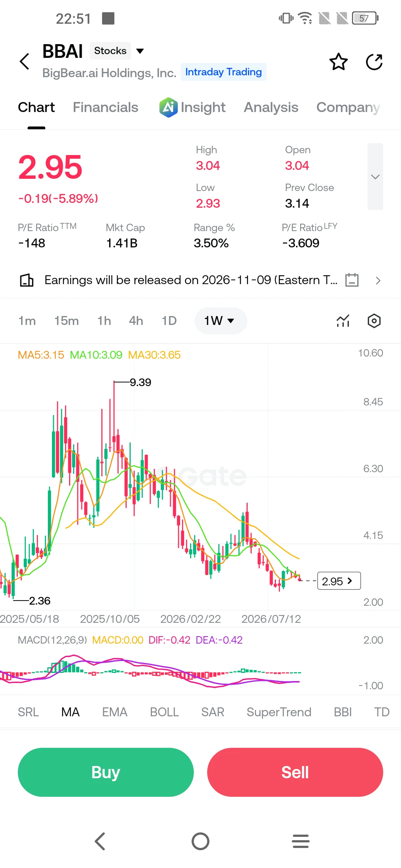Tap the MACD(12,26,9) indicator label
The width and height of the screenshot is (401, 868).
click(x=52, y=640)
